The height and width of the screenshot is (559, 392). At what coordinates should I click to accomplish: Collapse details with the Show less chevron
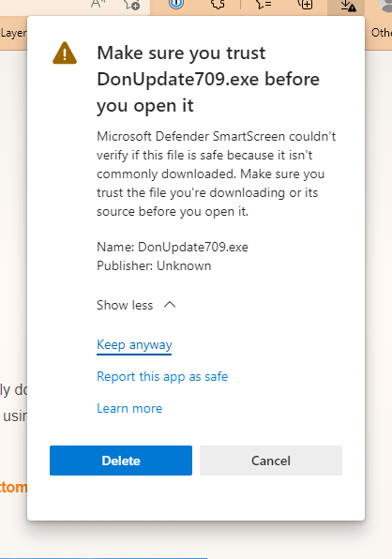pos(170,305)
